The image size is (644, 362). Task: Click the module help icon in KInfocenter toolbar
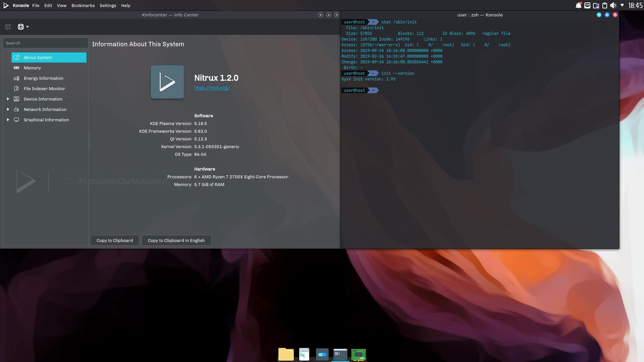pyautogui.click(x=8, y=27)
